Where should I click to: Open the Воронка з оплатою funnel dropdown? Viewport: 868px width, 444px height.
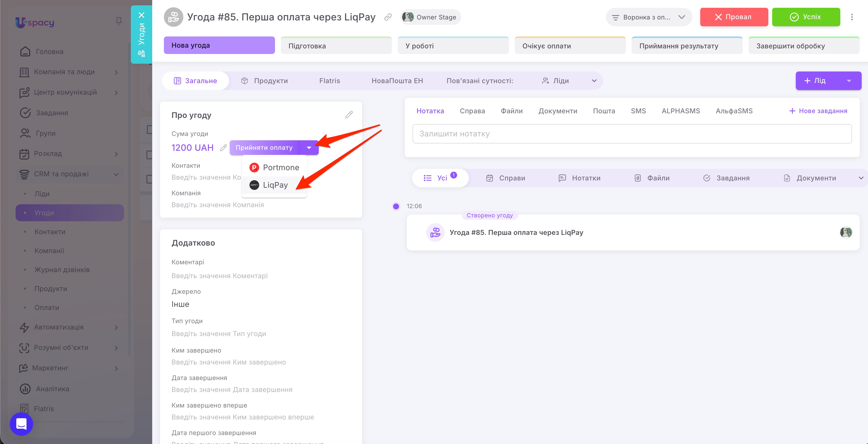pyautogui.click(x=649, y=17)
